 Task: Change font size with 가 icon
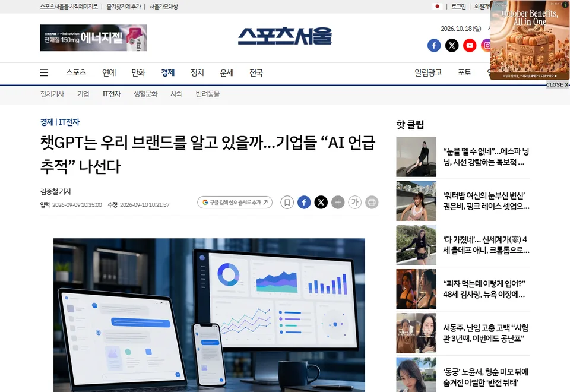click(355, 202)
